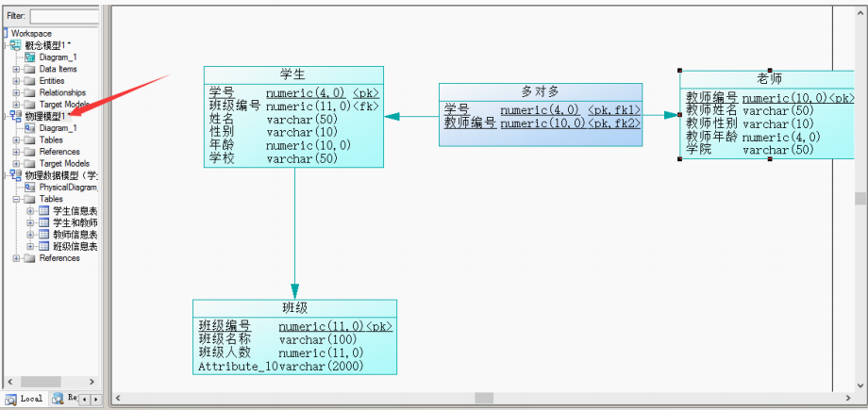The image size is (868, 410).
Task: Expand the 教师信息表 table node
Action: (30, 235)
